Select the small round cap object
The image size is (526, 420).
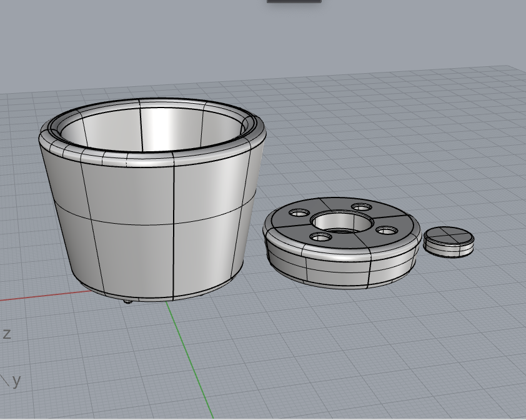[x=449, y=242]
